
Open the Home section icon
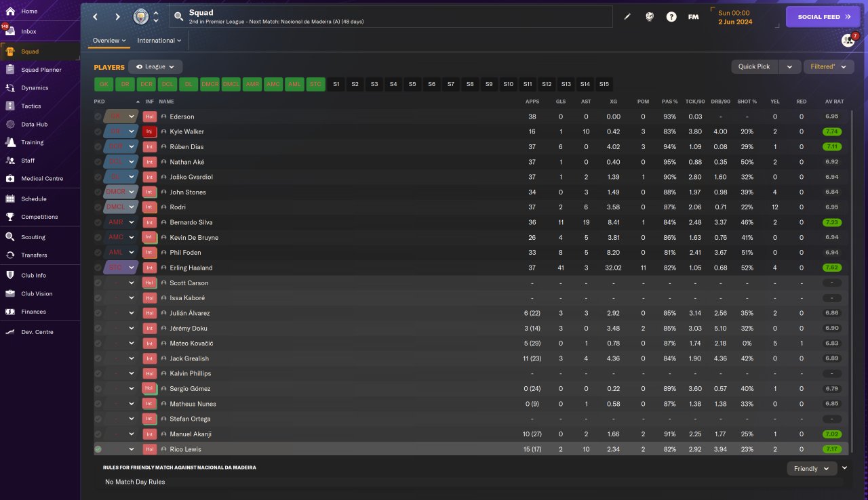10,12
